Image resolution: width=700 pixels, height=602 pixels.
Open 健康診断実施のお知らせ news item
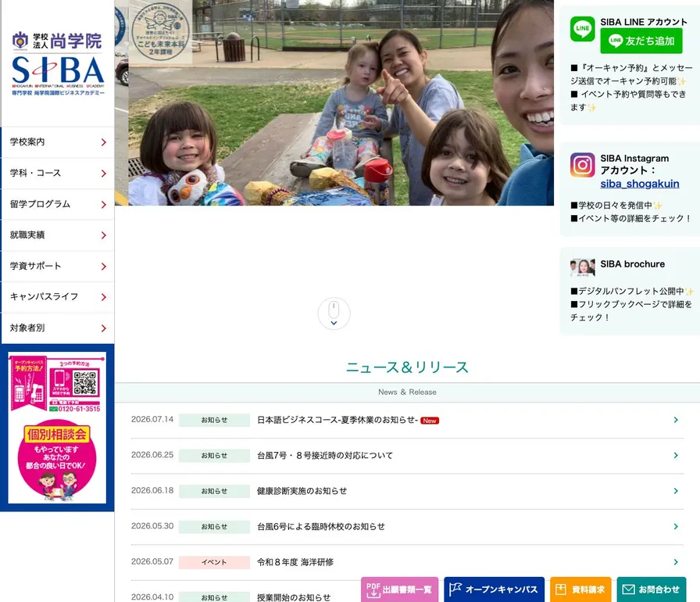point(407,491)
